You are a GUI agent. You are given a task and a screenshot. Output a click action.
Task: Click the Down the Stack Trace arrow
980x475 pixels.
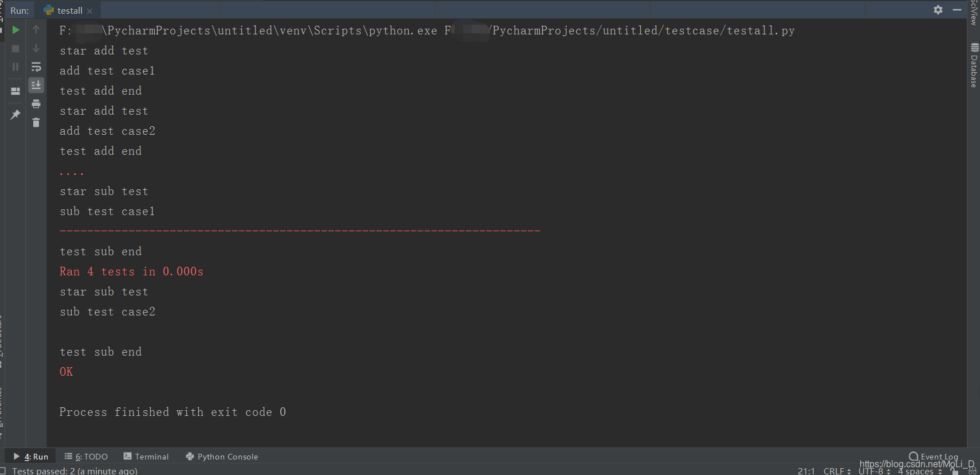36,48
